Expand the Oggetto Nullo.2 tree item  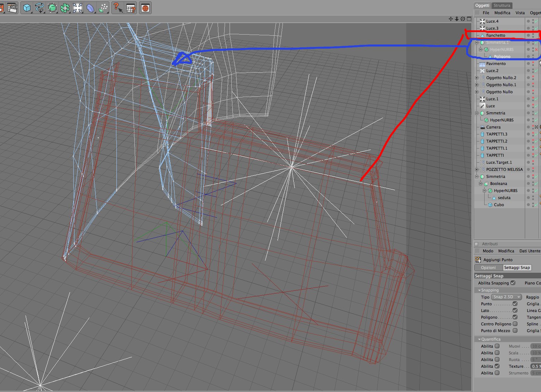[x=477, y=78]
